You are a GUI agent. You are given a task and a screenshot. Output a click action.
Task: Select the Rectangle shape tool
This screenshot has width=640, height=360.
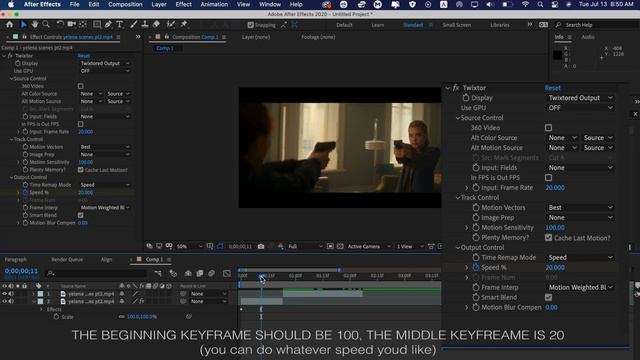[x=97, y=24]
